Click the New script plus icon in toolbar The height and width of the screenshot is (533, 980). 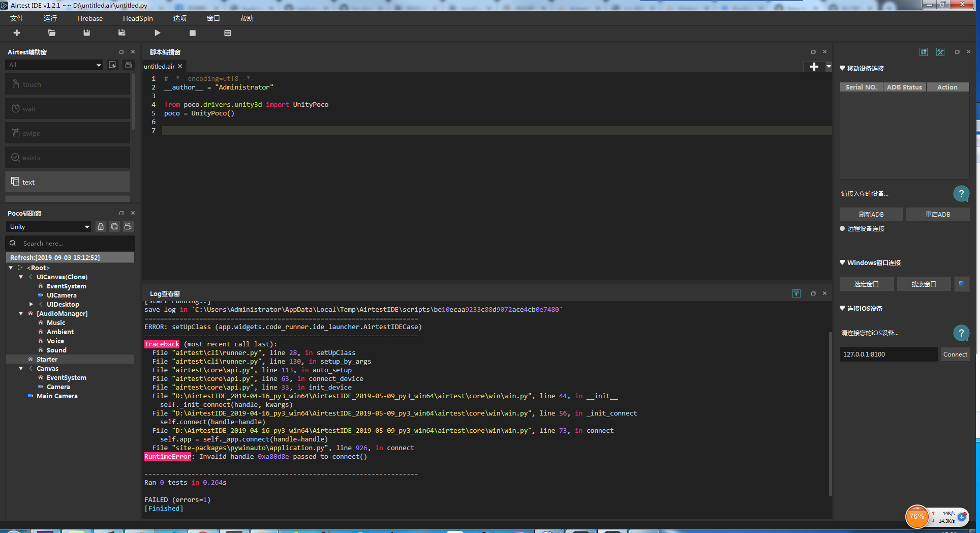(17, 33)
